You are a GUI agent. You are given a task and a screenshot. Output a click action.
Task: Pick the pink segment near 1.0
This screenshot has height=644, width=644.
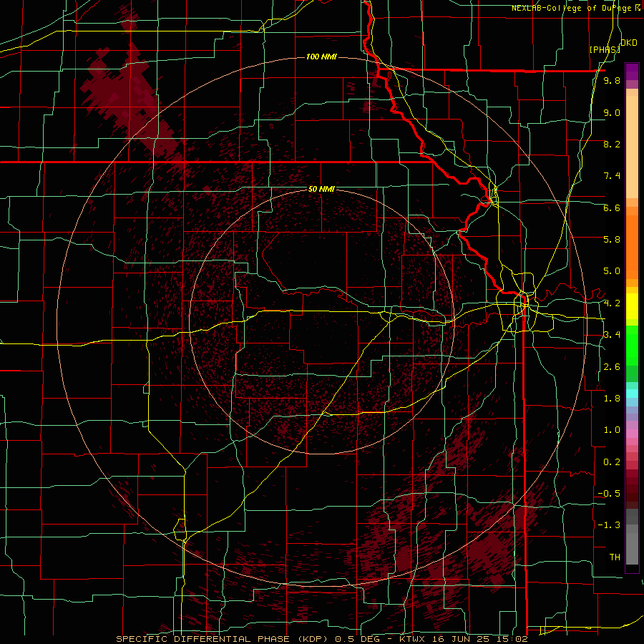coord(632,434)
